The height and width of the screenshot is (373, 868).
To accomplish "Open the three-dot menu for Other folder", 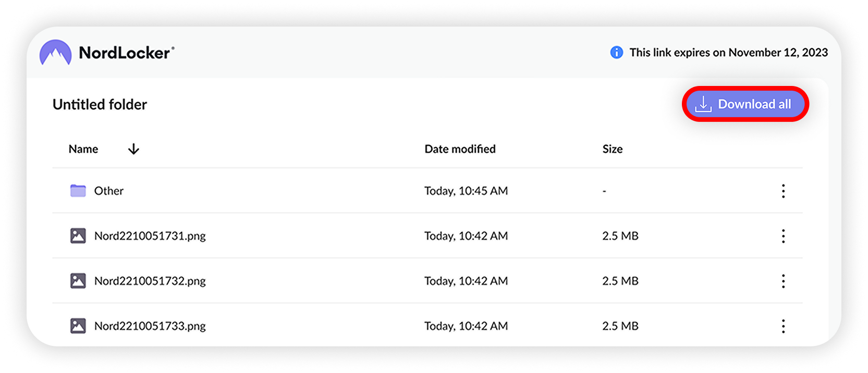I will 783,191.
